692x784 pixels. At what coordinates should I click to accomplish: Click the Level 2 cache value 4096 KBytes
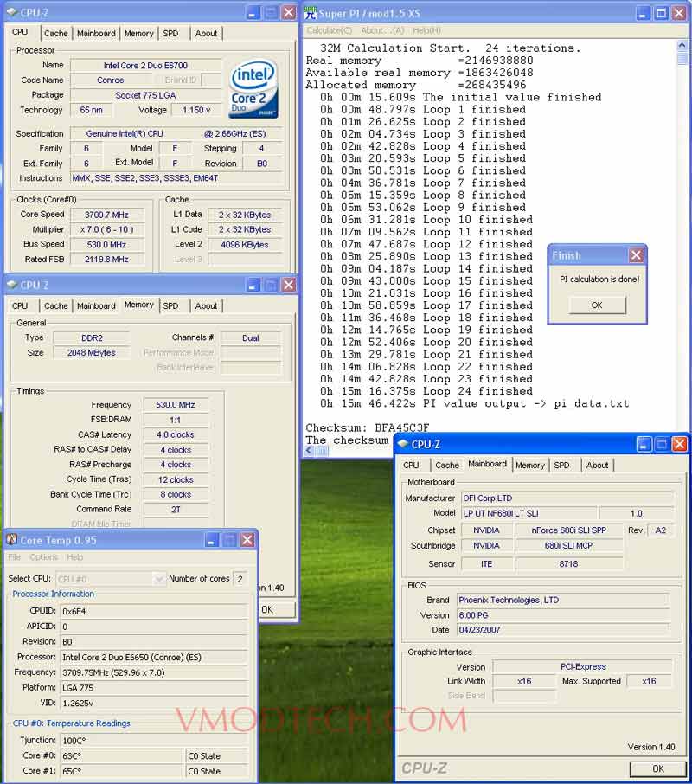point(245,245)
